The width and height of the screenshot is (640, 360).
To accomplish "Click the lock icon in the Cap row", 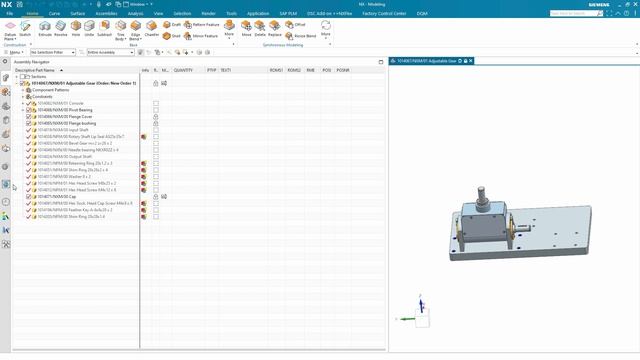I will coord(156,197).
